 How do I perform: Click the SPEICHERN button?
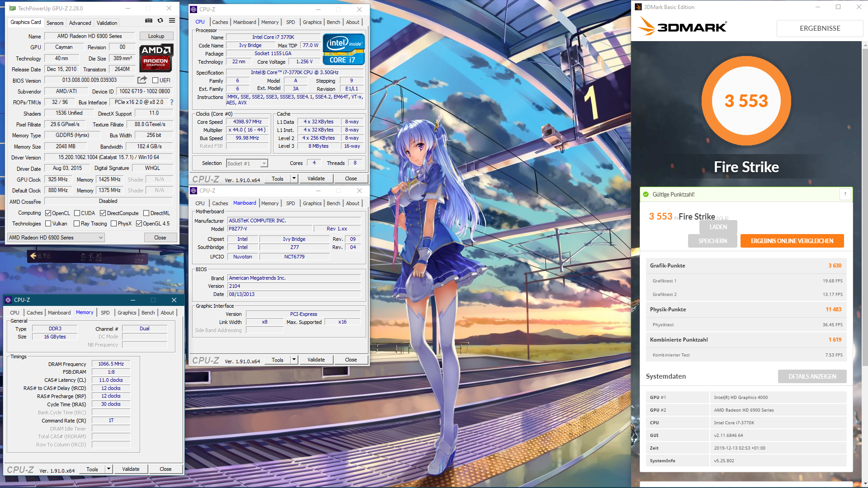pos(712,241)
